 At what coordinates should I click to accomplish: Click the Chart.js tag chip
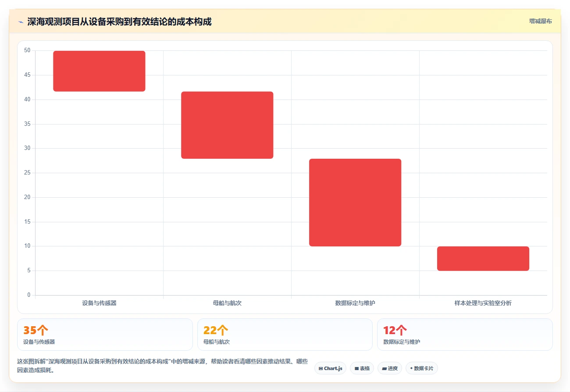(330, 368)
